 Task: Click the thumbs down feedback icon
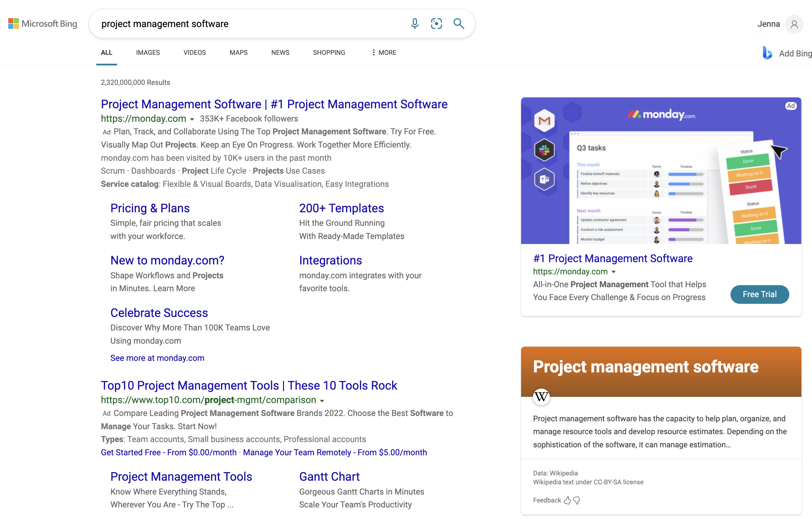coord(577,500)
